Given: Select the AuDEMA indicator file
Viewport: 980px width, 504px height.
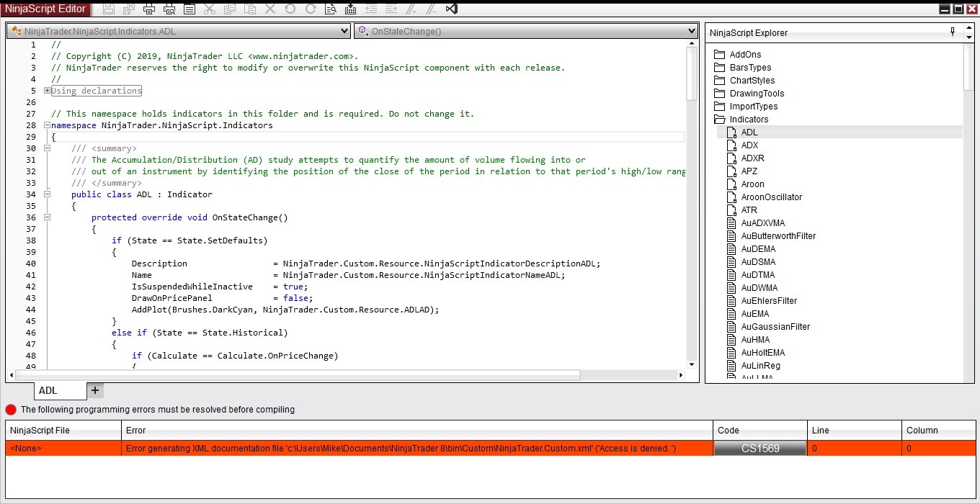Looking at the screenshot, I should pyautogui.click(x=750, y=249).
